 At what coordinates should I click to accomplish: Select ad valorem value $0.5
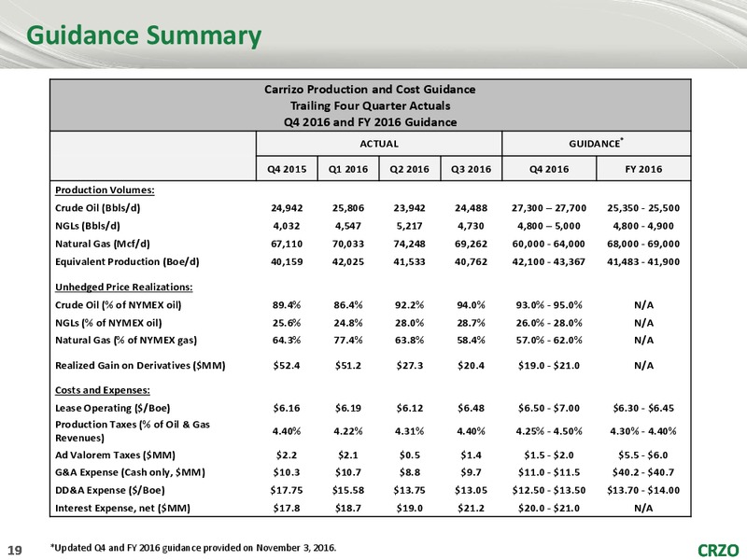(409, 455)
